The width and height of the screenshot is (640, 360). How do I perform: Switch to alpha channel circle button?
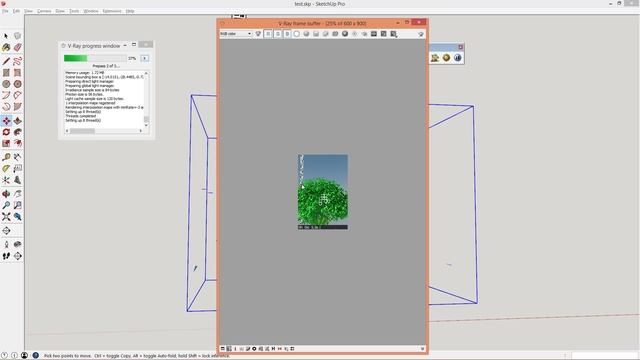pyautogui.click(x=297, y=34)
